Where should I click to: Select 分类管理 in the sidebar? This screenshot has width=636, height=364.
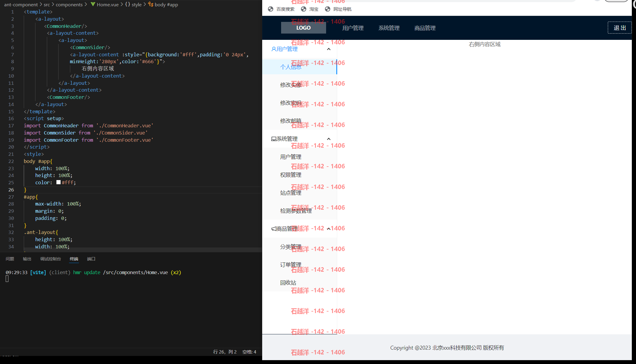(x=300, y=247)
